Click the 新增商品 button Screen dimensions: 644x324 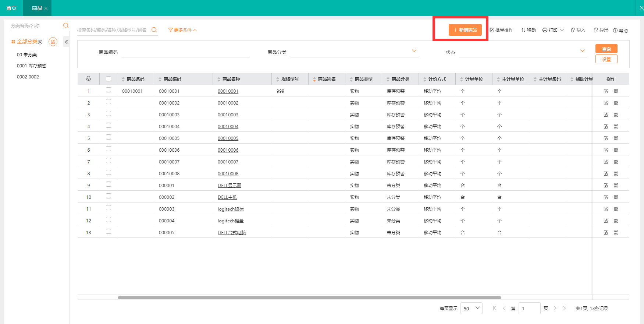point(465,30)
